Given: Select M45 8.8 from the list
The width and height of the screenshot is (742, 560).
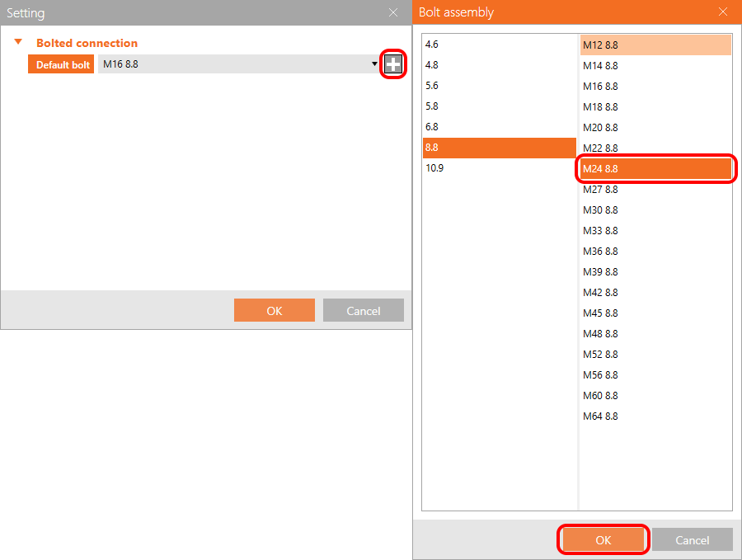Looking at the screenshot, I should (x=655, y=313).
